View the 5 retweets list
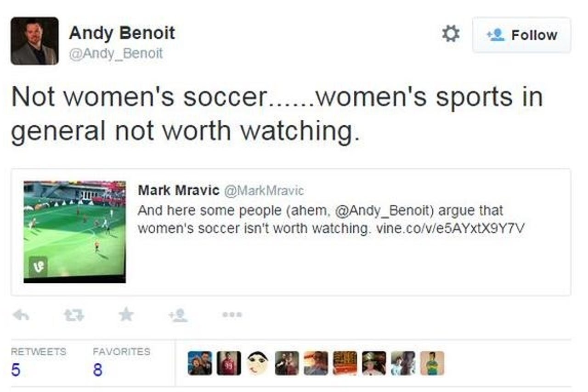Viewport: 588px width, 392px height. [x=38, y=361]
